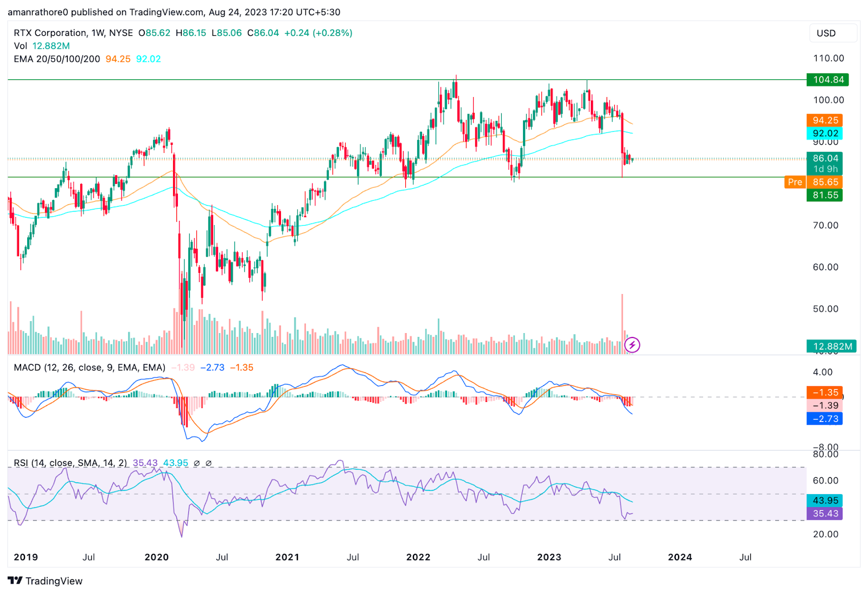Image resolution: width=868 pixels, height=594 pixels.
Task: Click the orange -1.35 signal tag
Action: (825, 393)
